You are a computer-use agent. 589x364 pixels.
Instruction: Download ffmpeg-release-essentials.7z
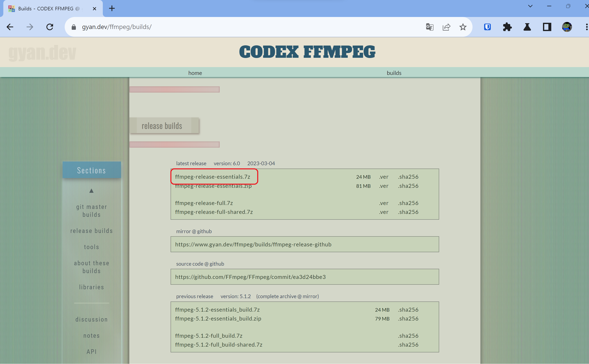[212, 177]
